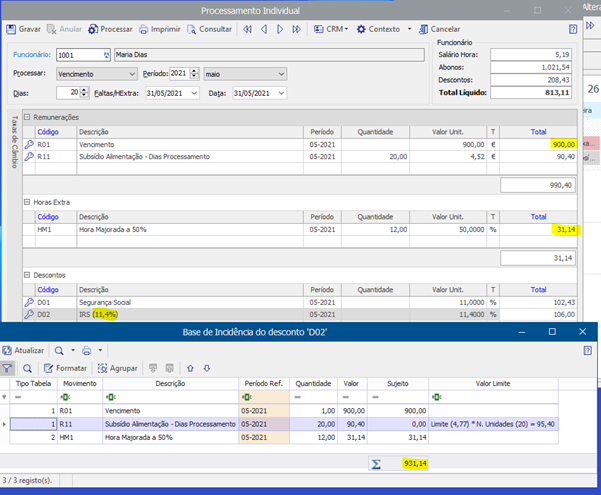Open the CRM menu
The height and width of the screenshot is (495, 601).
click(332, 29)
